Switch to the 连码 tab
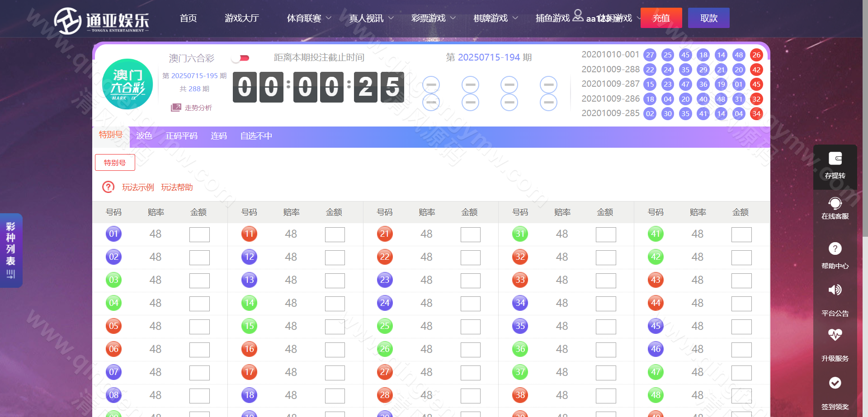 point(219,136)
